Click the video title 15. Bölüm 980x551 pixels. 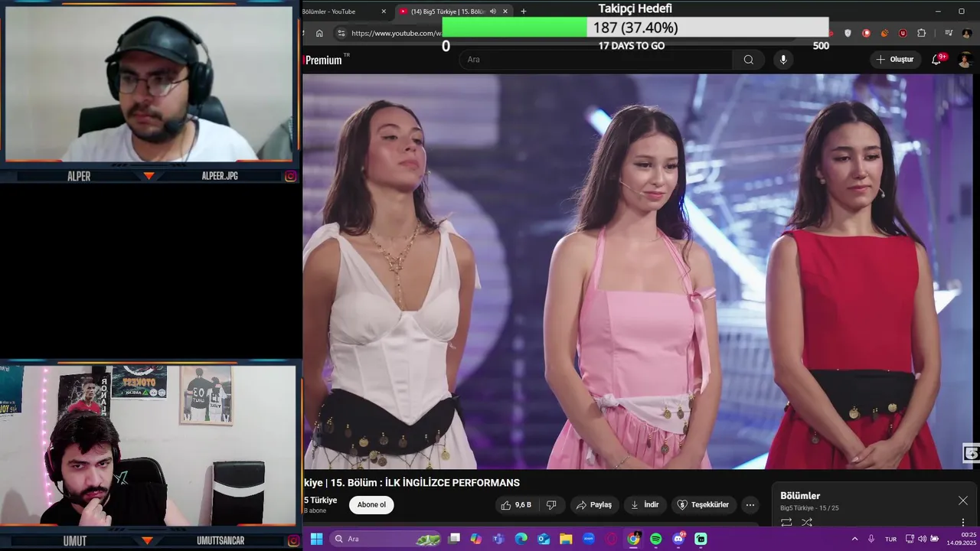click(x=412, y=483)
